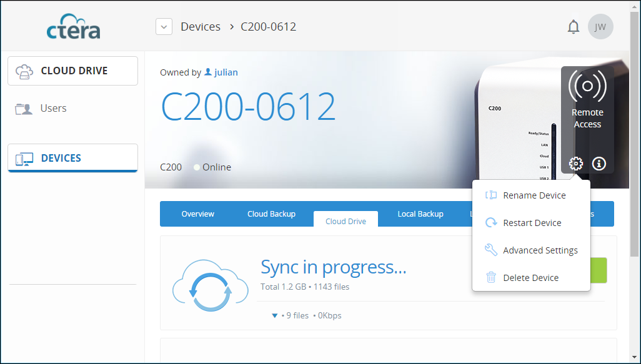
Task: Select the Cloud Drive tab
Action: [x=346, y=220]
